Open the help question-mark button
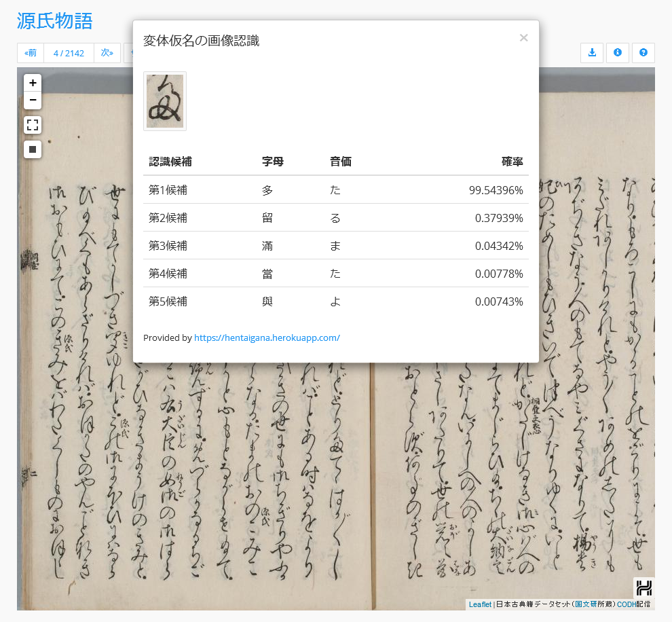The width and height of the screenshot is (672, 622). click(x=643, y=53)
